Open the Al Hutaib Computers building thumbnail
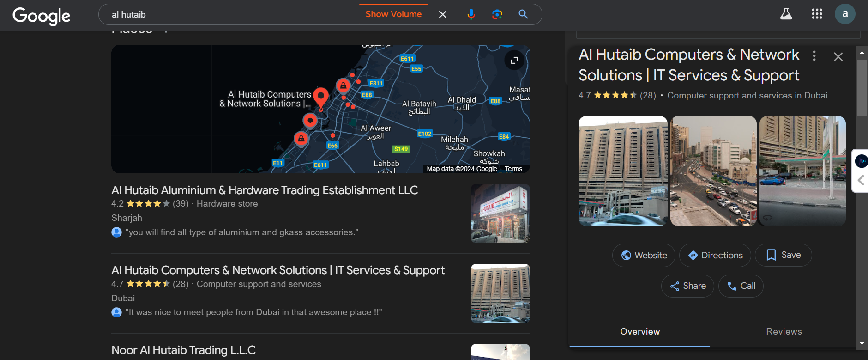The width and height of the screenshot is (868, 360). (x=500, y=293)
